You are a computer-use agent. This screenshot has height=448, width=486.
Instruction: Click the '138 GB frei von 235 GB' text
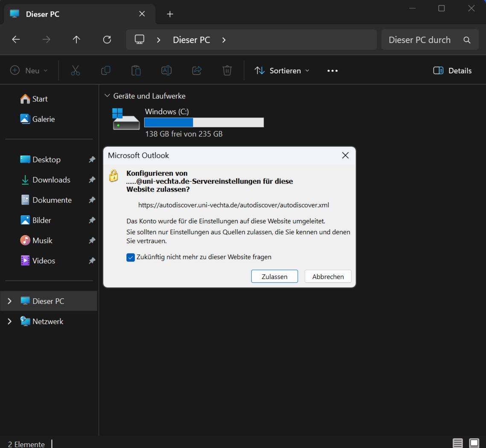(184, 134)
